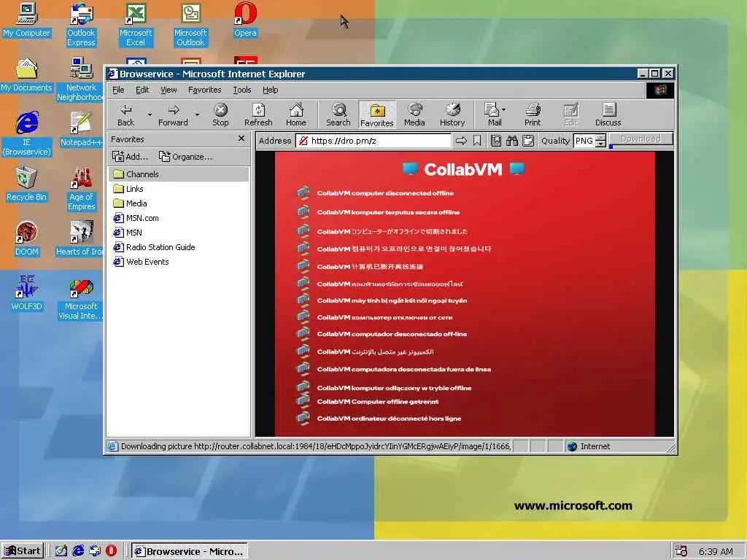Open the Search pane
Viewport: 747px width, 560px height.
pyautogui.click(x=338, y=114)
